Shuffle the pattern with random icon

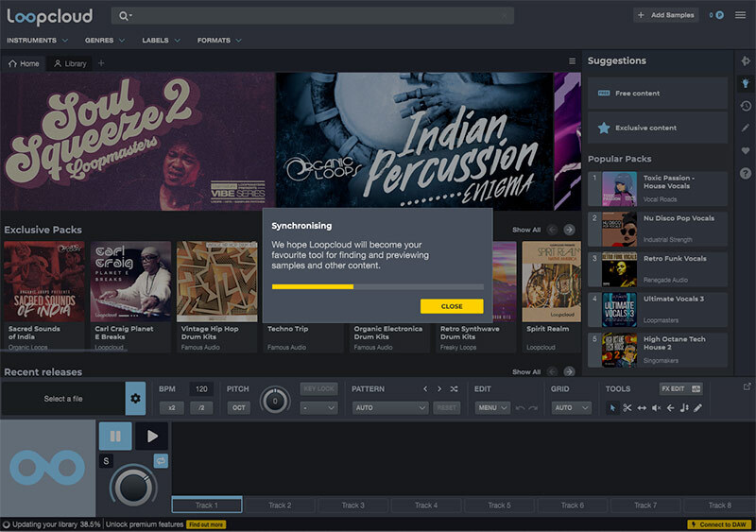454,388
